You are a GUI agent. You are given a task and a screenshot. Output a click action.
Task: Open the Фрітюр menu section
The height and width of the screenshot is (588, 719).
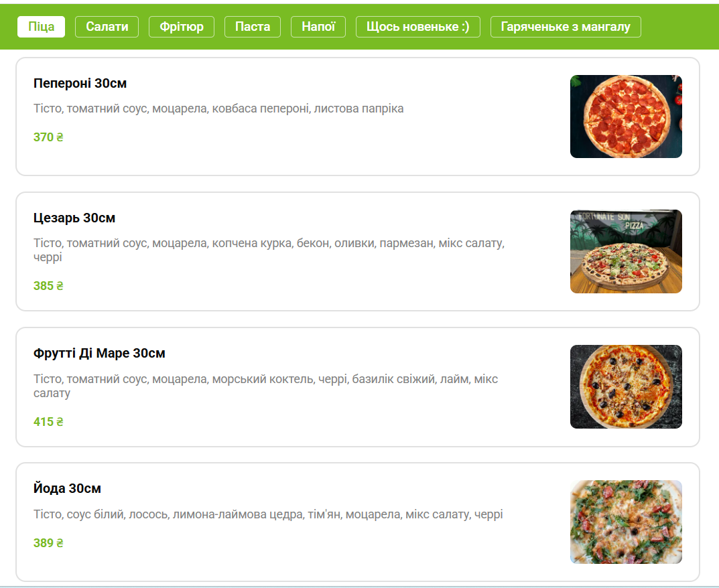(181, 27)
